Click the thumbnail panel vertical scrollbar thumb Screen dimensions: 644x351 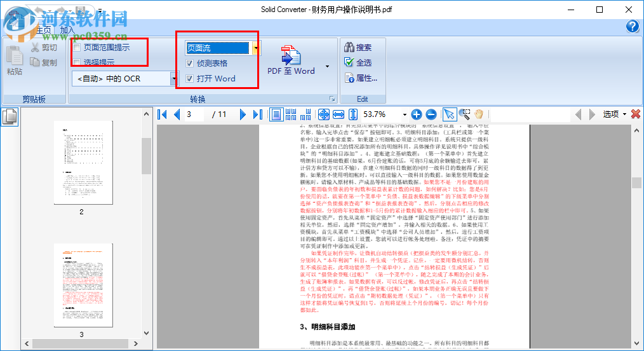point(146,156)
